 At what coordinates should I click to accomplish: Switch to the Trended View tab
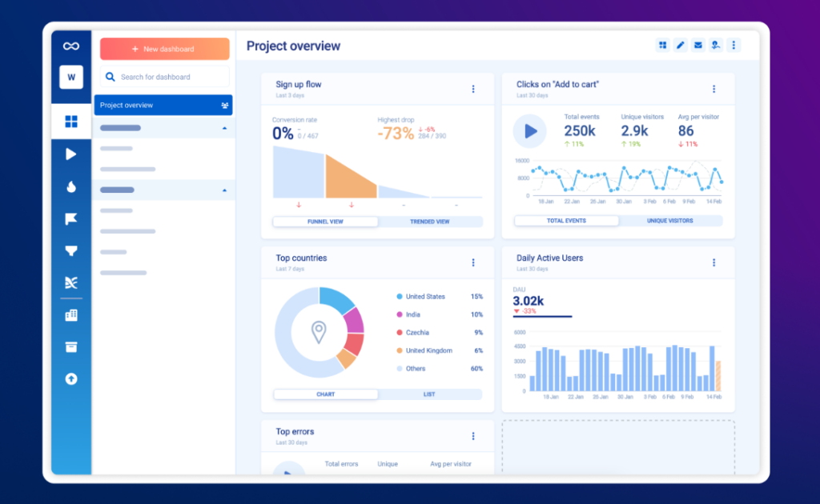pos(430,222)
